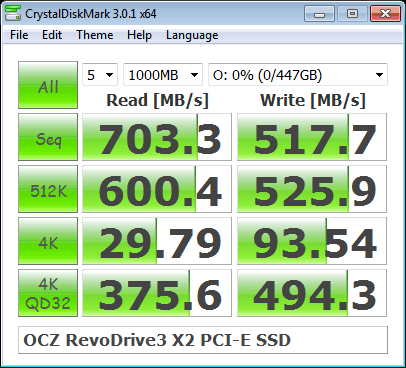Select the 4K read result 29.79
Image resolution: width=406 pixels, height=368 pixels.
click(x=157, y=241)
